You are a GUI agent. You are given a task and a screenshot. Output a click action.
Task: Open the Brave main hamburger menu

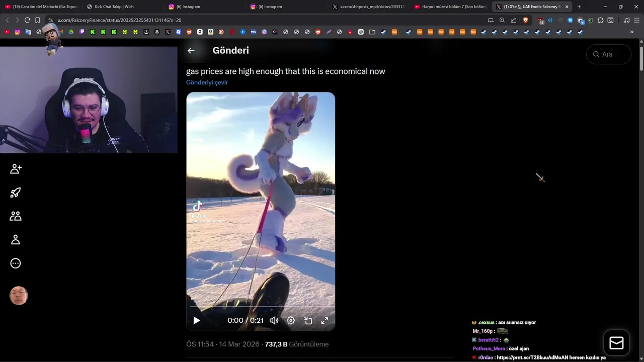coord(636,20)
